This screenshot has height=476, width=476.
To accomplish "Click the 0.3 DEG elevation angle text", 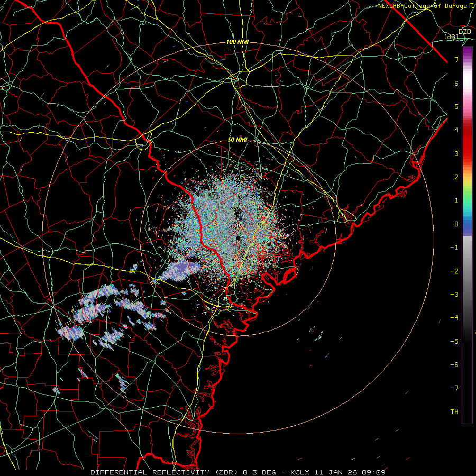I will click(259, 472).
